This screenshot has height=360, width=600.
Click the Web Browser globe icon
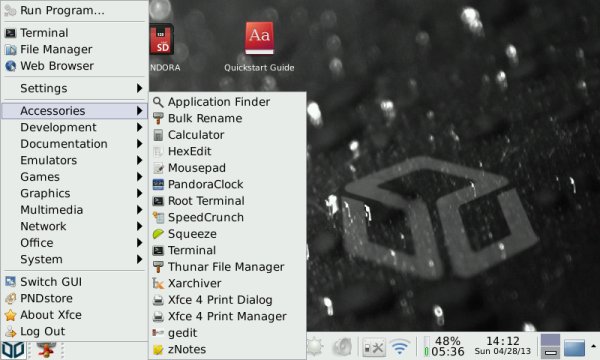tap(10, 66)
